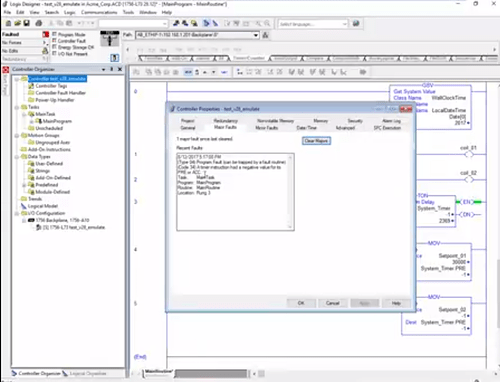Click the Open project folder icon

[17, 23]
